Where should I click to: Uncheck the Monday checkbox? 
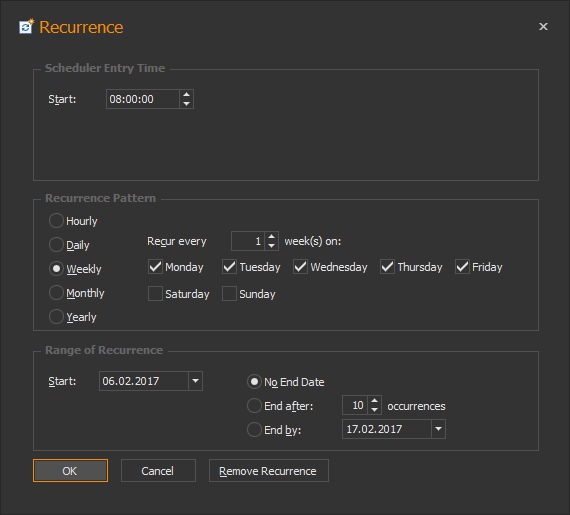coord(155,267)
